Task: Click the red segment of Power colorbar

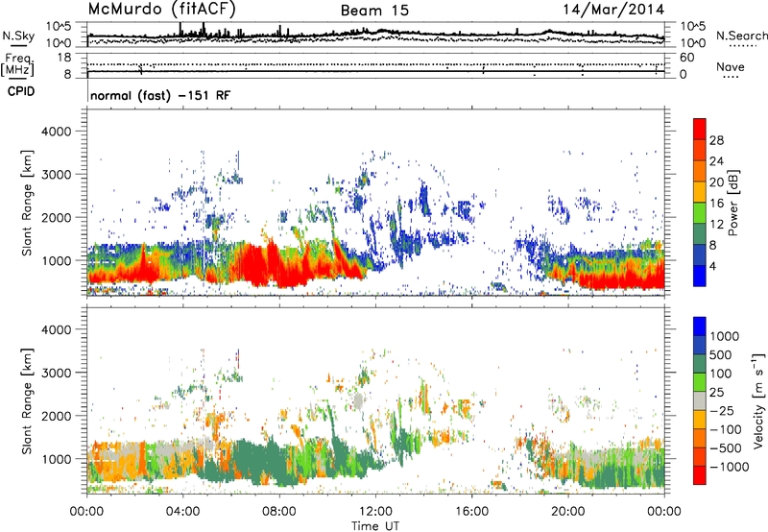Action: coord(700,129)
